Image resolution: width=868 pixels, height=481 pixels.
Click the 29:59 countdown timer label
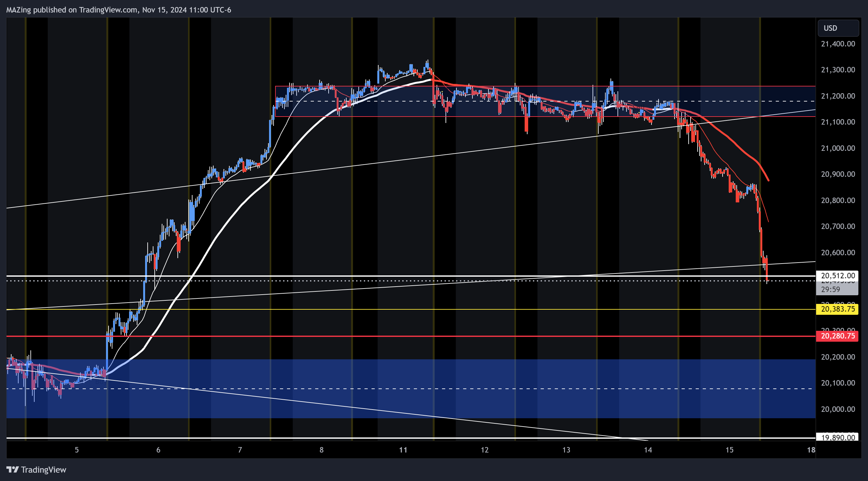(830, 289)
